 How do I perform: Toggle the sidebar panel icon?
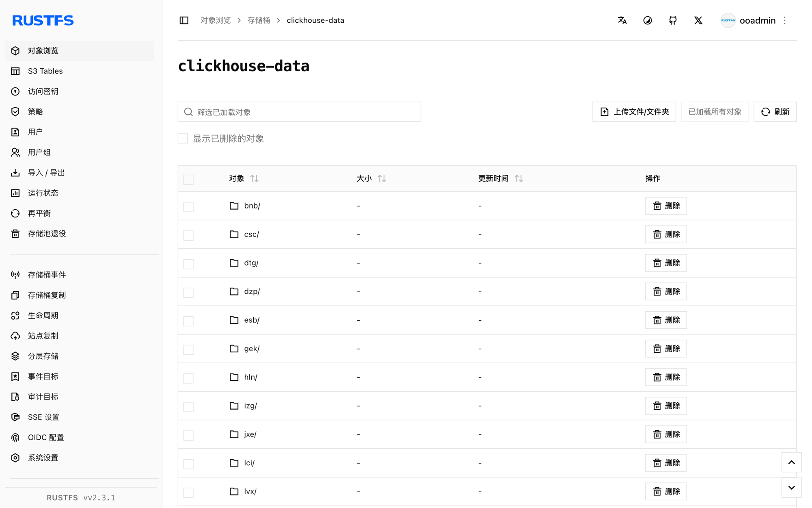coord(184,20)
